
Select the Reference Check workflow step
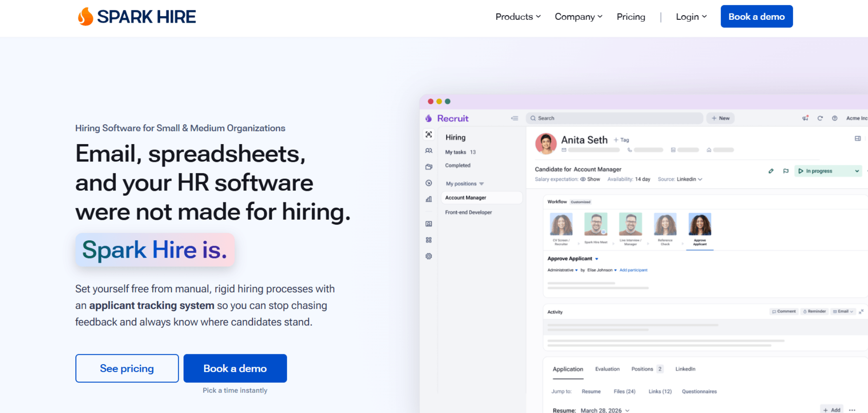(665, 230)
